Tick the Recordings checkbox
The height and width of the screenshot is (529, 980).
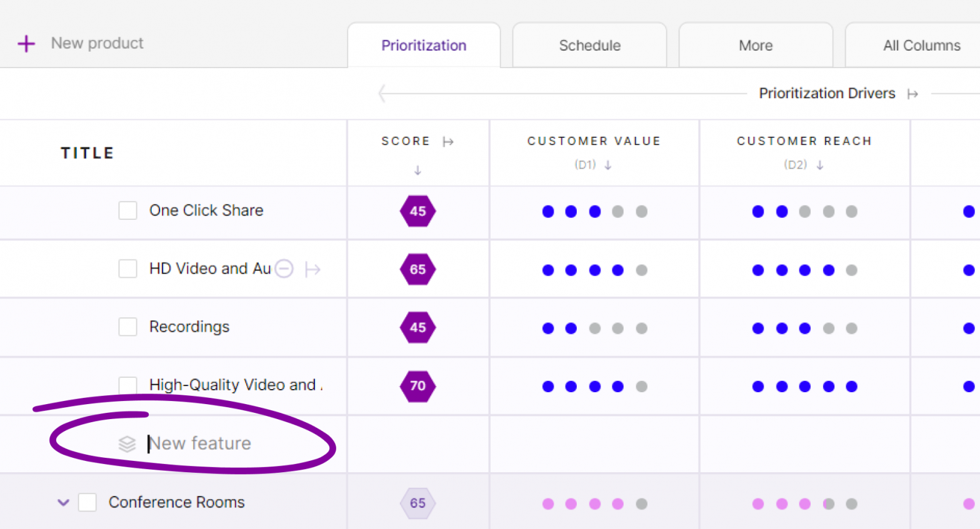(x=128, y=327)
